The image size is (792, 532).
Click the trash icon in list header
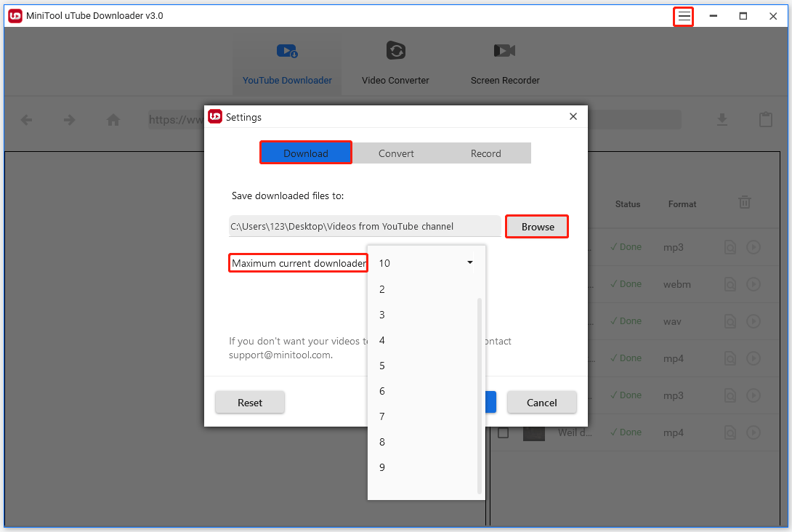[745, 202]
